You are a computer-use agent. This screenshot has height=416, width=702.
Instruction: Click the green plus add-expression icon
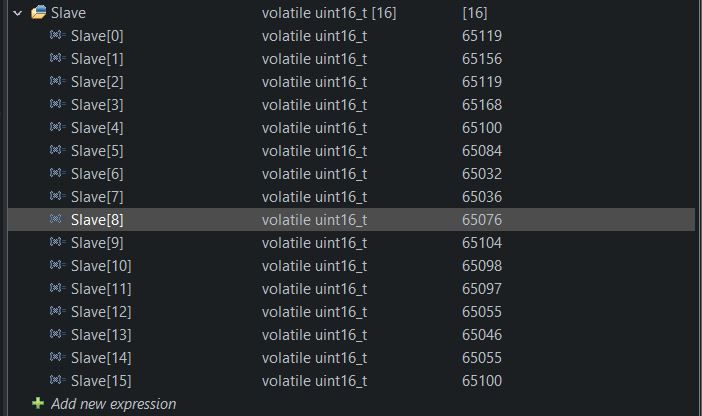coord(38,404)
